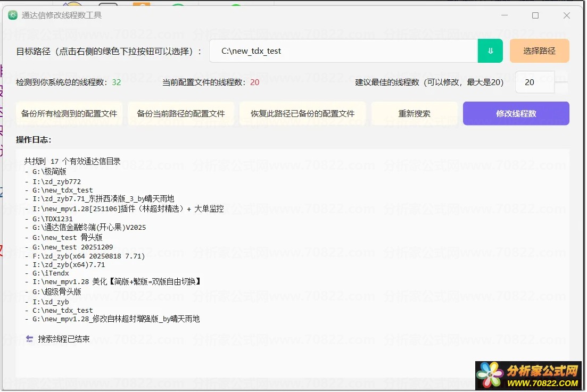Select 恢复此路径已备份的配置文件 button
Screen dimensions: 587x392
302,114
